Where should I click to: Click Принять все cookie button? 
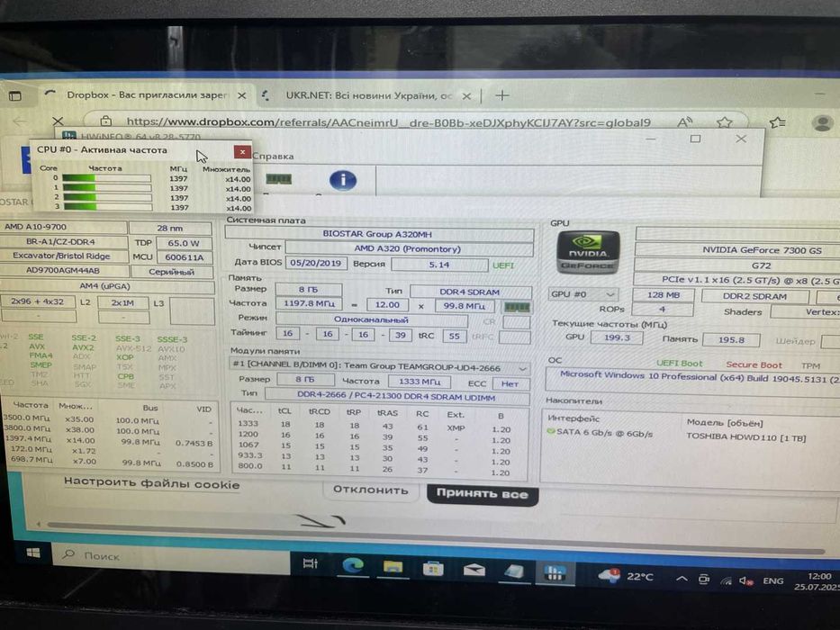tap(483, 493)
